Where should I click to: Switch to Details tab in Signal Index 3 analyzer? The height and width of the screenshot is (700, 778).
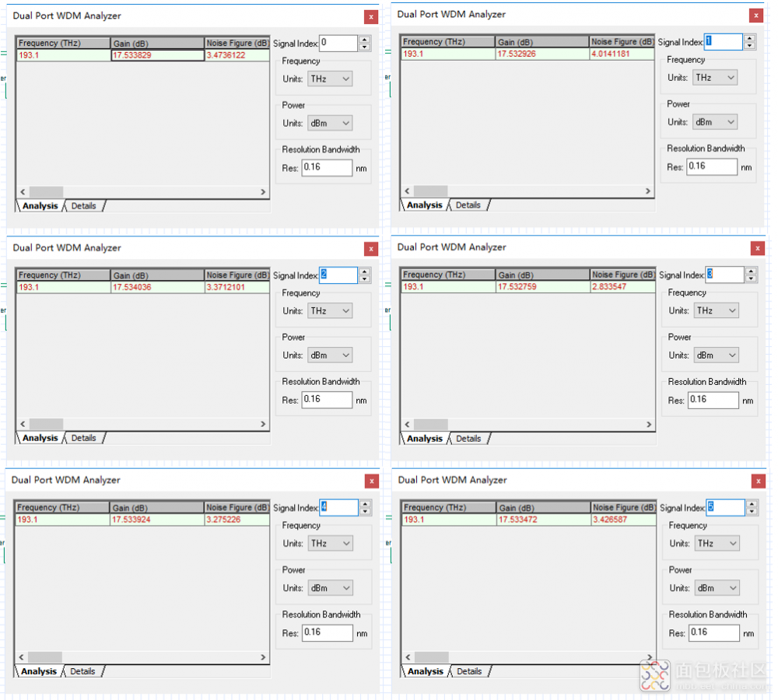pos(468,439)
